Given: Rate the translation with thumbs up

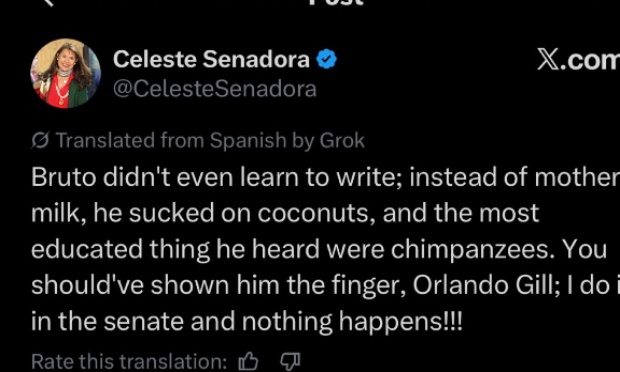Looking at the screenshot, I should pos(249,362).
